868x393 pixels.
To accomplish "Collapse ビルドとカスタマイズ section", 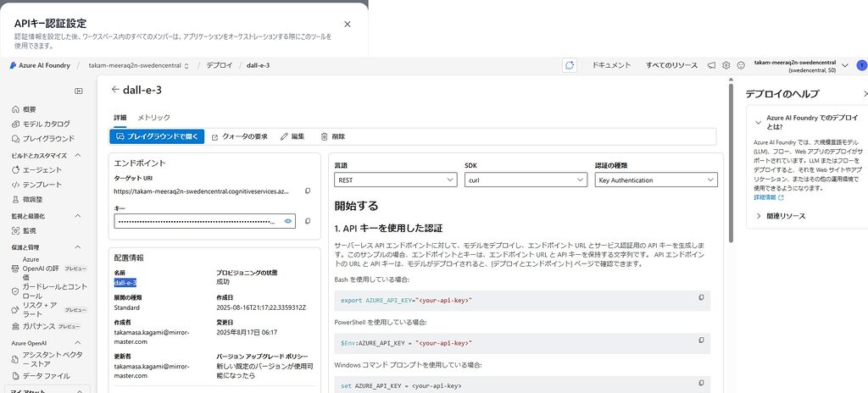I will click(77, 156).
